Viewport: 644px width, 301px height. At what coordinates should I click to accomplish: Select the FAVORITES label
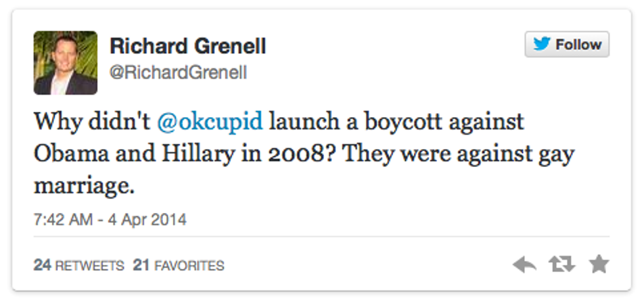click(x=189, y=266)
